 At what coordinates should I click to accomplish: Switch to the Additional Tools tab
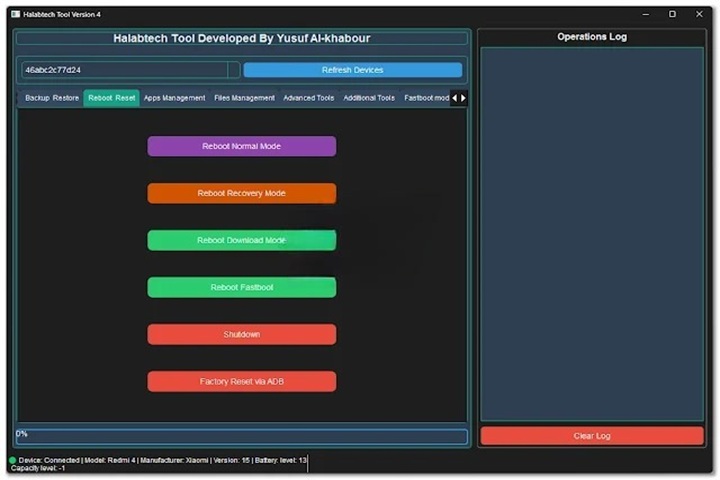pyautogui.click(x=368, y=98)
